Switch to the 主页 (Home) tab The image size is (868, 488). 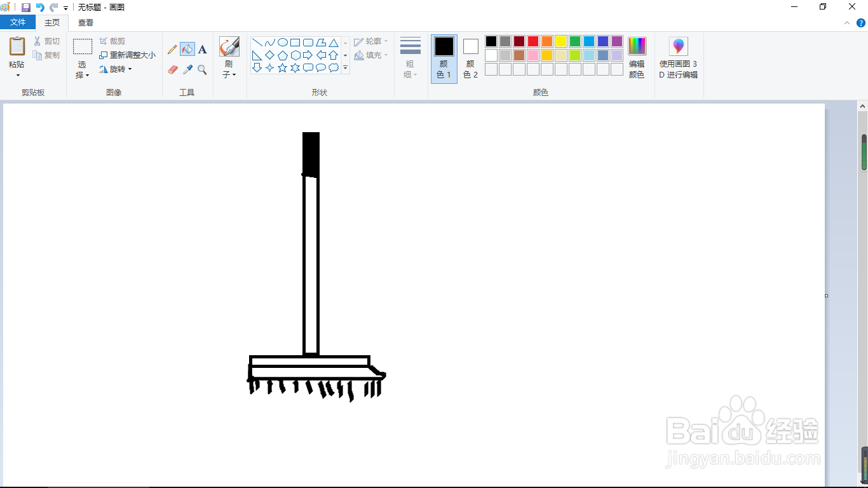52,22
